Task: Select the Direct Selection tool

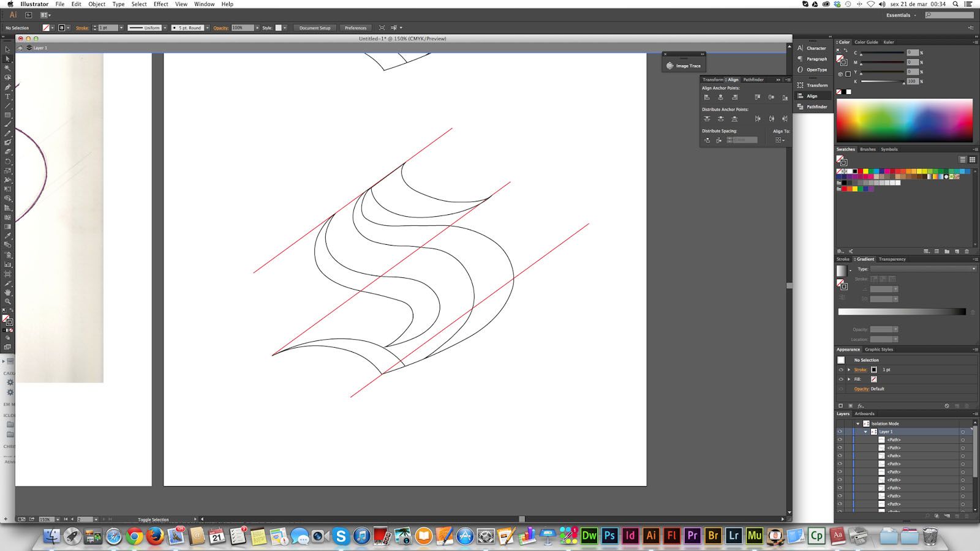Action: [x=8, y=59]
